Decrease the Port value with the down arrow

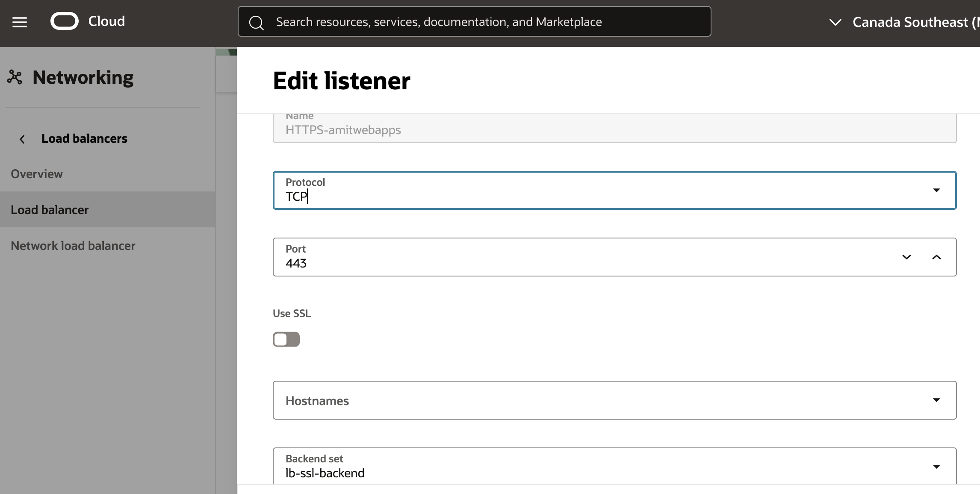pyautogui.click(x=906, y=257)
